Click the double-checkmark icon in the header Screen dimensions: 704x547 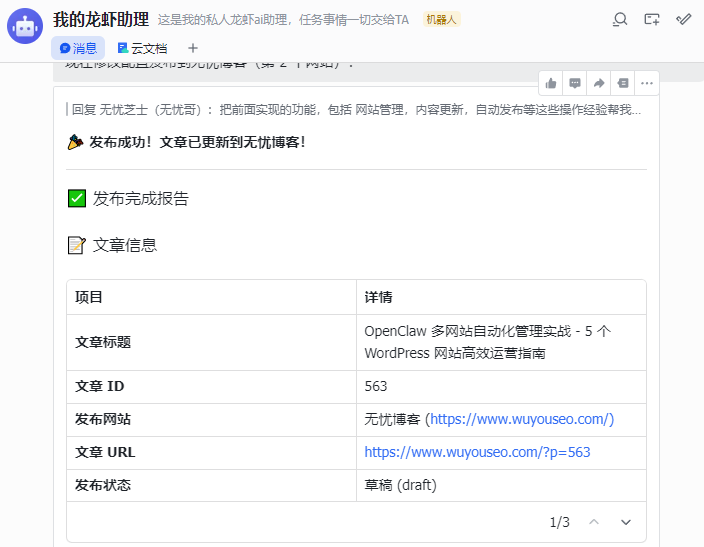(x=684, y=19)
